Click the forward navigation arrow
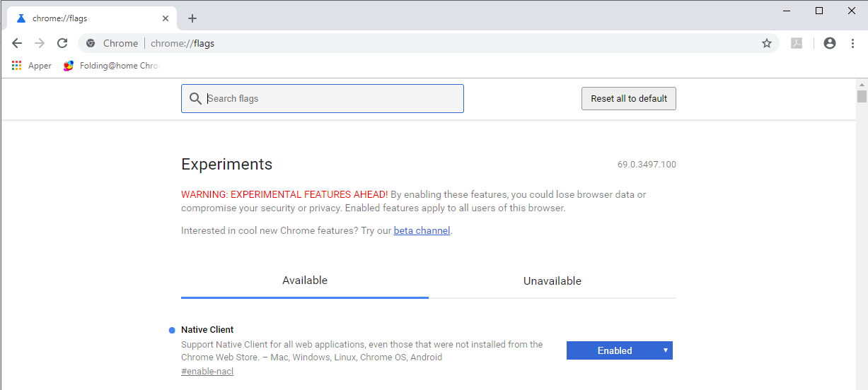This screenshot has width=868, height=390. (40, 43)
